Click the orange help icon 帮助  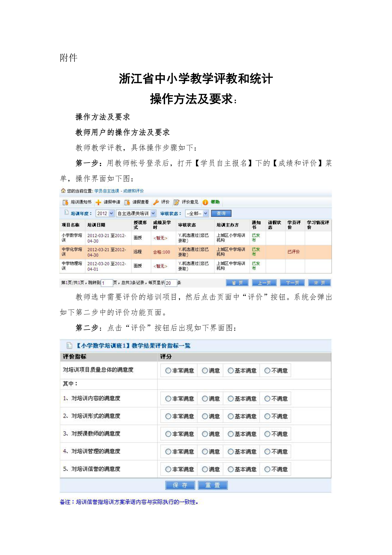point(205,202)
